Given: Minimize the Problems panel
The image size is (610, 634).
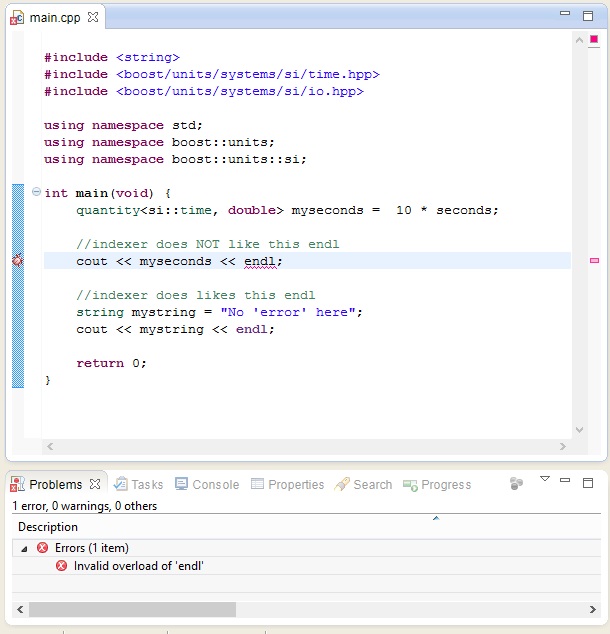Looking at the screenshot, I should click(x=565, y=480).
